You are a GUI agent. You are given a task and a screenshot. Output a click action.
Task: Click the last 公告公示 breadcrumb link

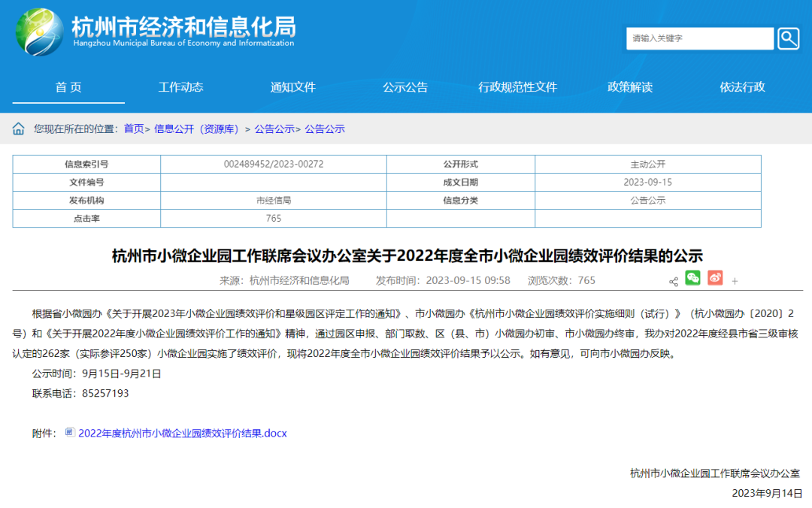325,128
